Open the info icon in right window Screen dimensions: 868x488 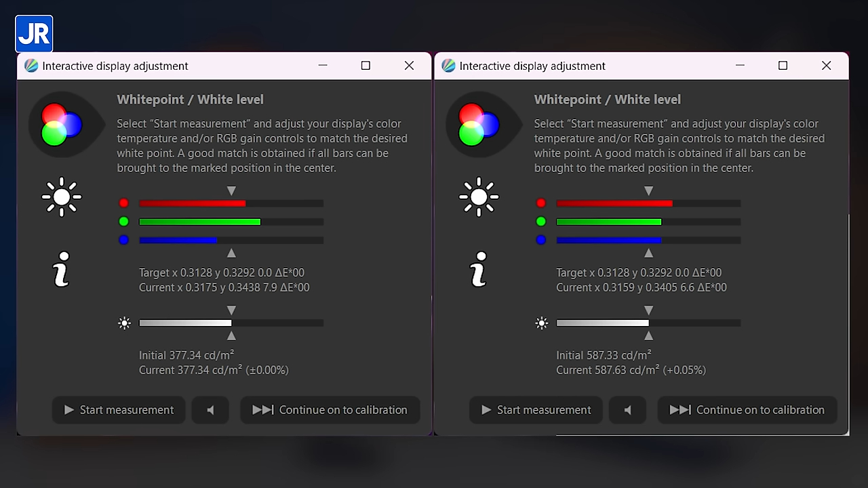click(x=479, y=269)
